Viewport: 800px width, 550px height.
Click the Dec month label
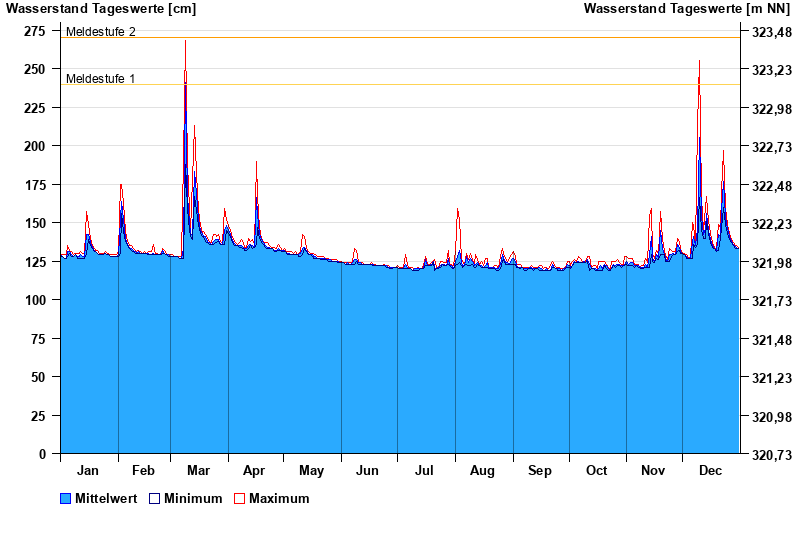710,471
